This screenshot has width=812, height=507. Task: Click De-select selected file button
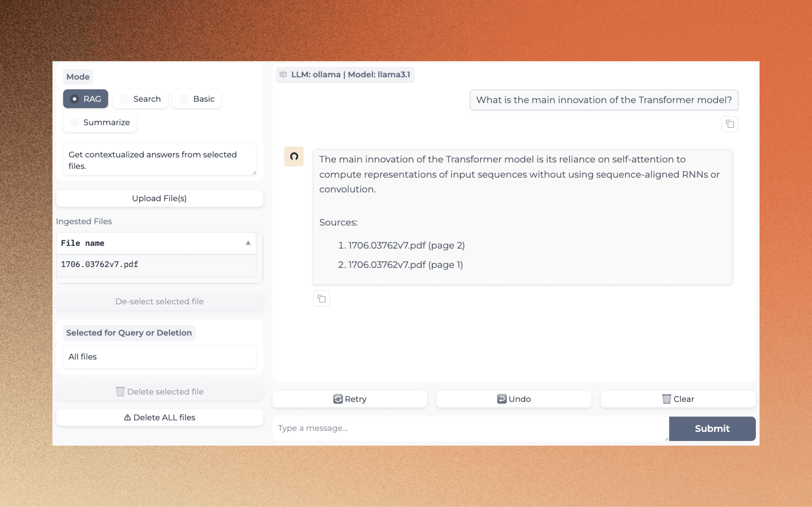159,301
